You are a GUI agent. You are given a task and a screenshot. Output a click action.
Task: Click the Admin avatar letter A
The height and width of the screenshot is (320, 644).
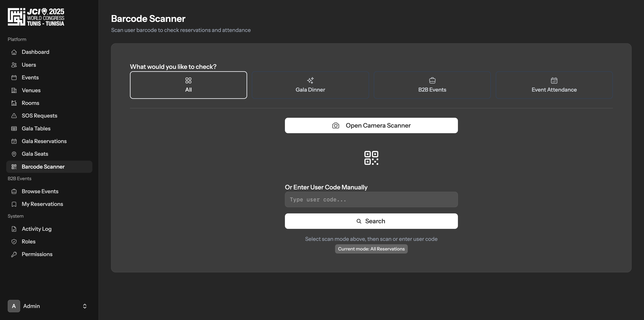(14, 306)
